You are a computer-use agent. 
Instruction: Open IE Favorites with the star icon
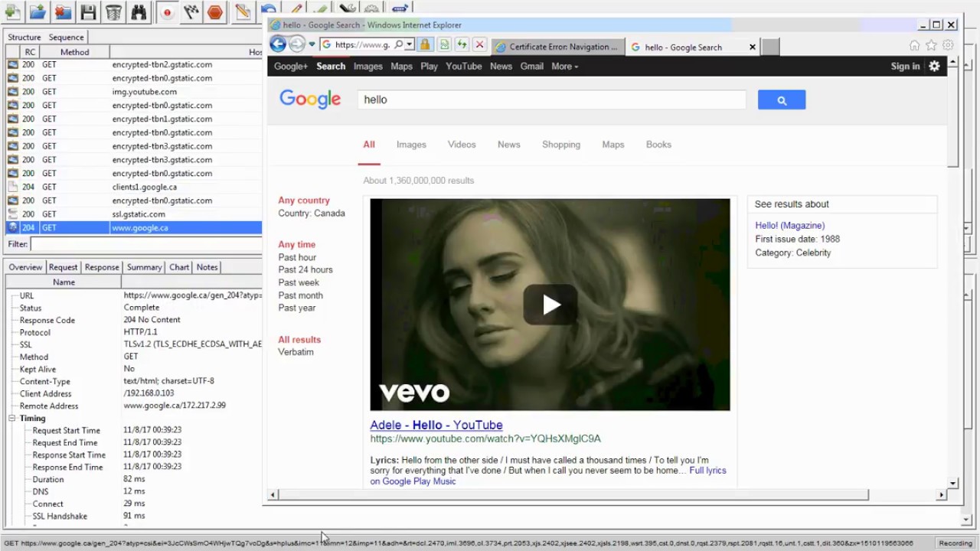click(931, 45)
